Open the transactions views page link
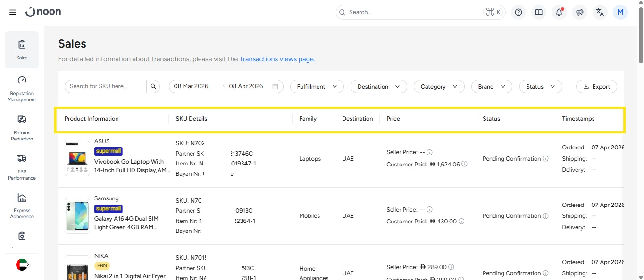This screenshot has width=644, height=280. coord(277,59)
